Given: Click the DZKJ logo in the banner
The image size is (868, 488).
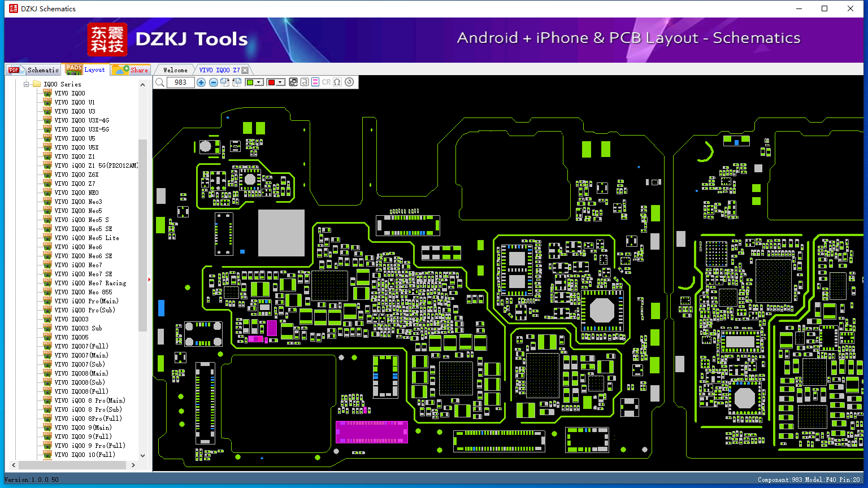Looking at the screenshot, I should pyautogui.click(x=107, y=39).
